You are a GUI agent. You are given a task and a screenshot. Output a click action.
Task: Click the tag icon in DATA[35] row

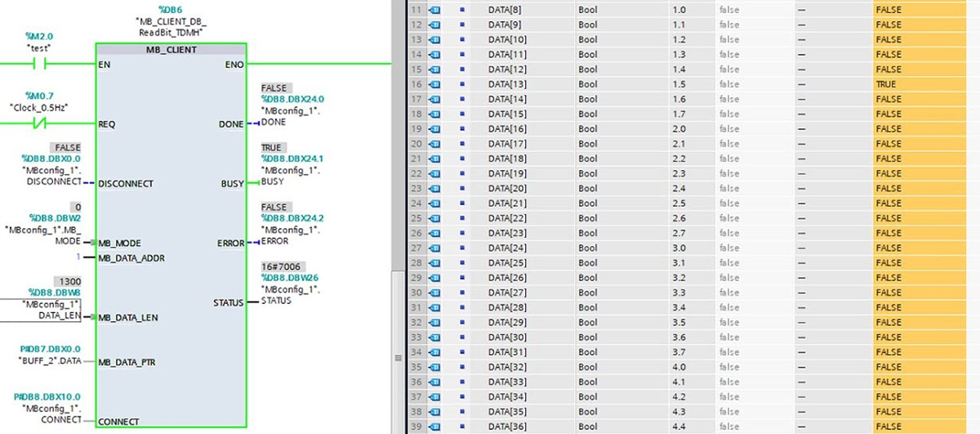click(x=434, y=412)
